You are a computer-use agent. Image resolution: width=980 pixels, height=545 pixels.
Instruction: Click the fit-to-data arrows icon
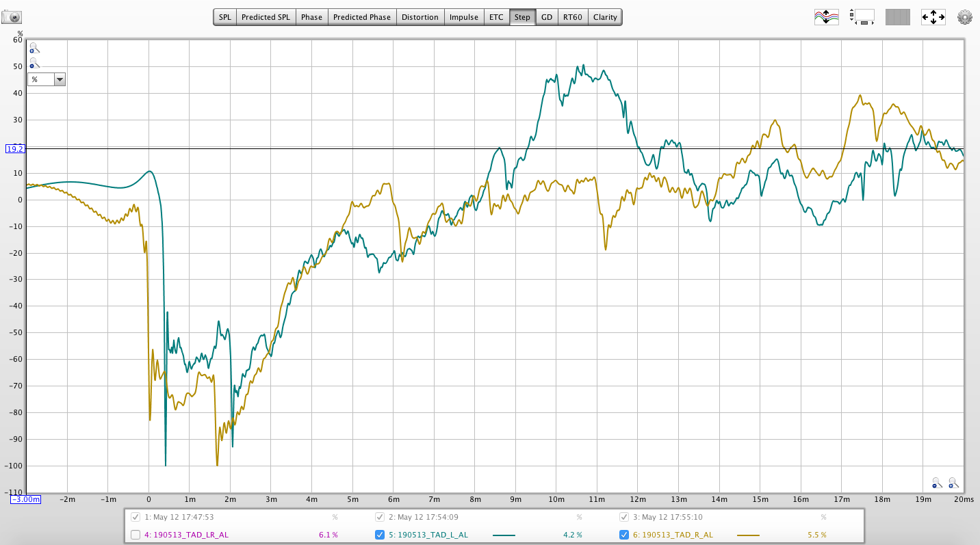(x=933, y=17)
